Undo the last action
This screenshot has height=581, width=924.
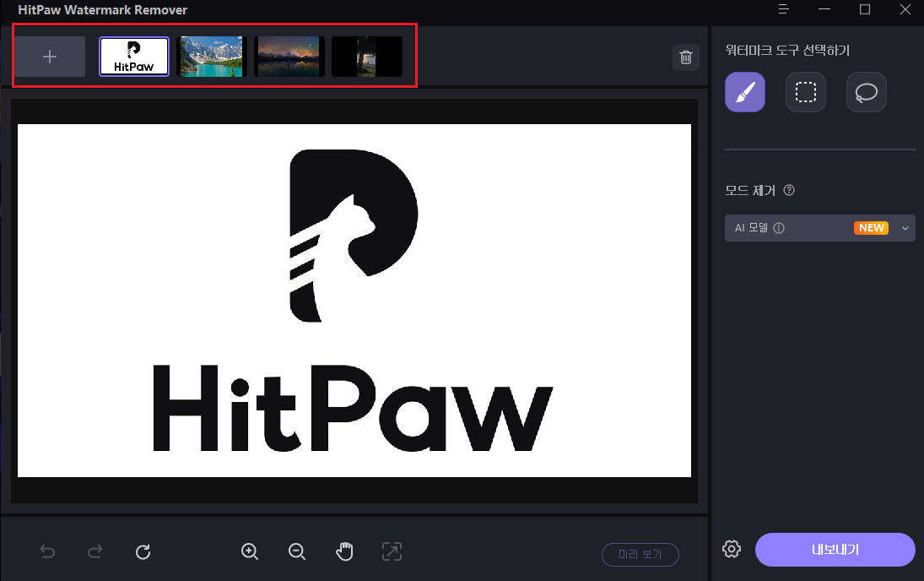pos(48,552)
